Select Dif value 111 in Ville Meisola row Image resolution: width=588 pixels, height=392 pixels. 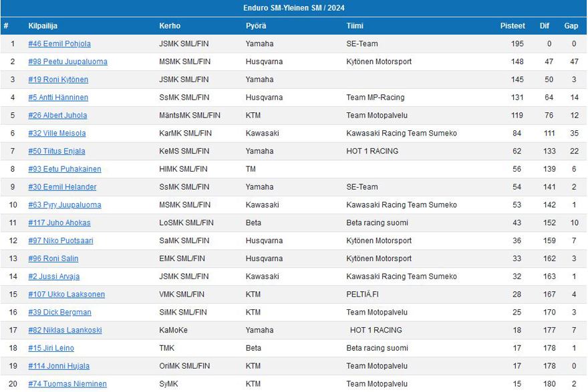coord(549,134)
